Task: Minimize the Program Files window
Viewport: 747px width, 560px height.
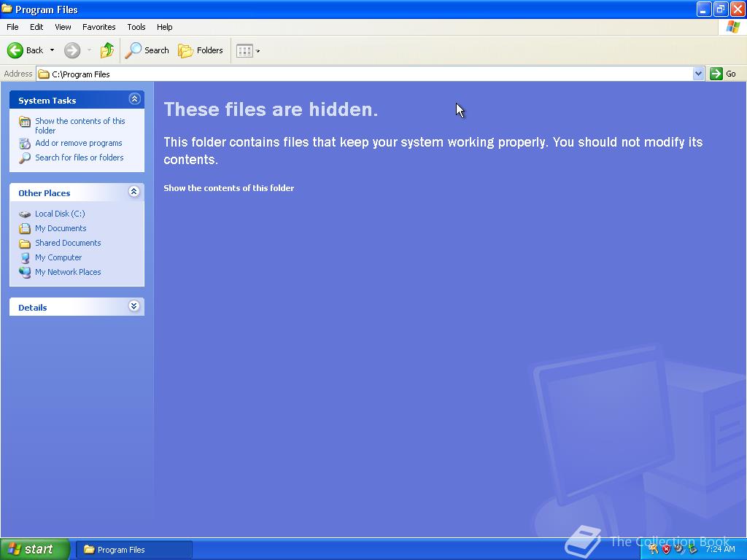Action: pyautogui.click(x=704, y=9)
